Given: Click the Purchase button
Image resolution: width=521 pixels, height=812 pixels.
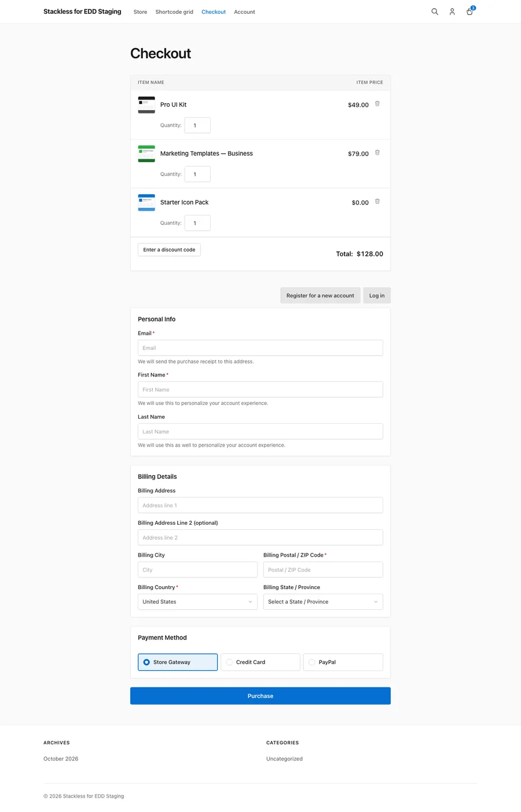Looking at the screenshot, I should pos(260,696).
